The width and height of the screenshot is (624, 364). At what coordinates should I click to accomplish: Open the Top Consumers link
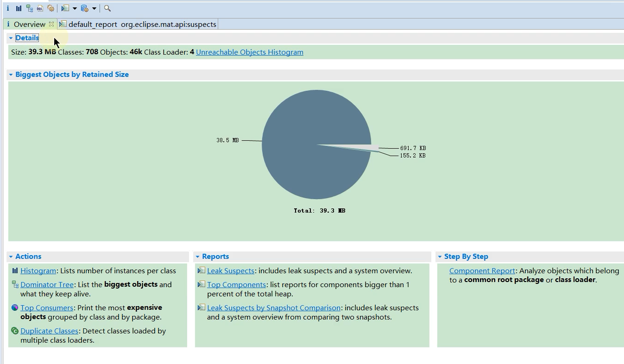click(x=47, y=308)
